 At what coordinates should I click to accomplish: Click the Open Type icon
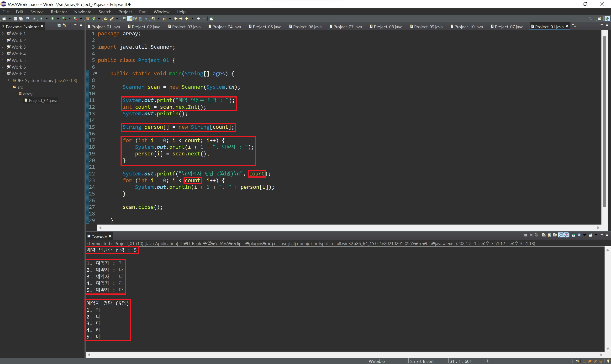[x=106, y=19]
